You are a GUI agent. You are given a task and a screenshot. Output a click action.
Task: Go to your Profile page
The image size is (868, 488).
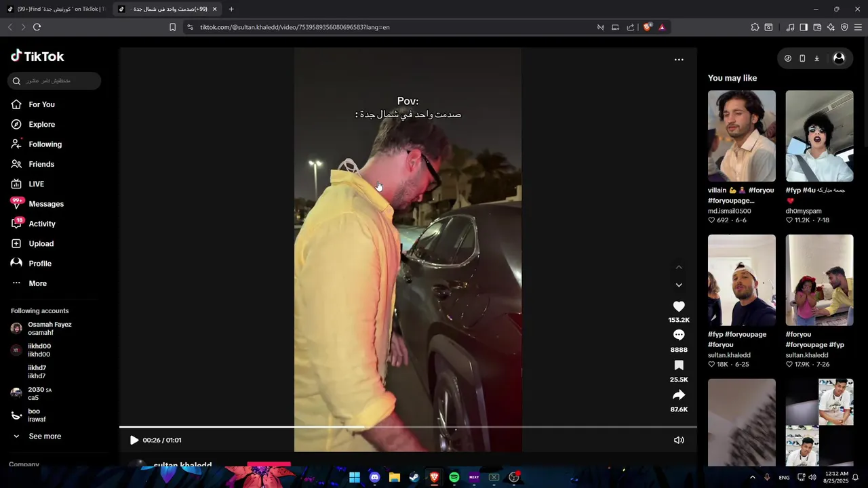[x=40, y=264]
